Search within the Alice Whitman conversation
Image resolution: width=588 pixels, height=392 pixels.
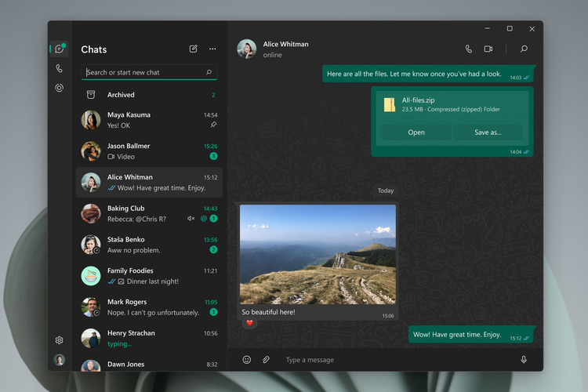tap(524, 49)
